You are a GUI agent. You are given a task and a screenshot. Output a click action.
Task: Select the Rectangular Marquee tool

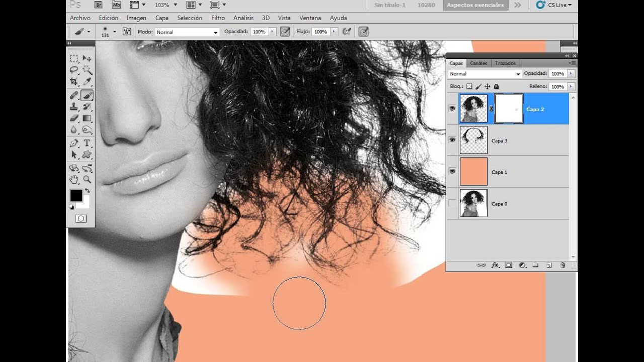pyautogui.click(x=74, y=59)
